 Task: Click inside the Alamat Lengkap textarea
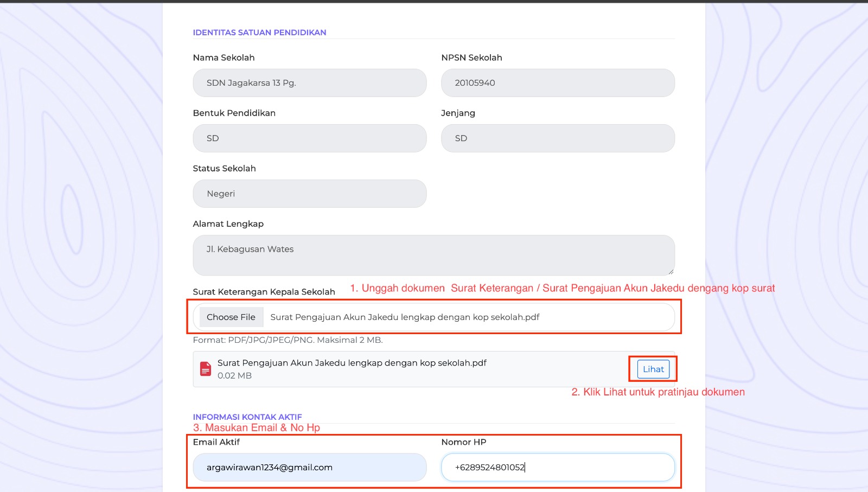click(434, 255)
